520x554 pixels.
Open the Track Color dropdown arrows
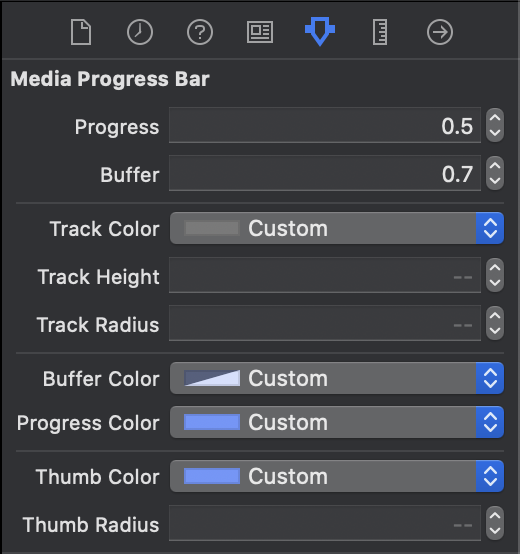490,228
